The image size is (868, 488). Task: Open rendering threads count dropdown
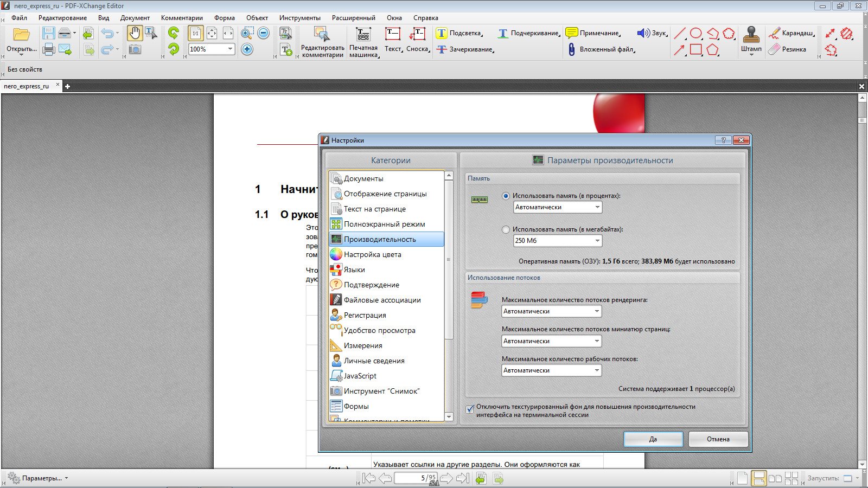pos(552,311)
